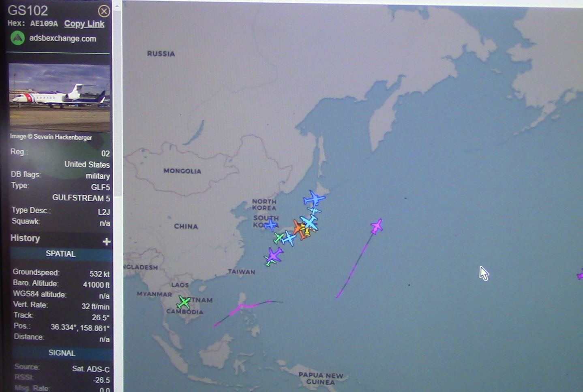
Task: Click the United States country text
Action: 87,165
